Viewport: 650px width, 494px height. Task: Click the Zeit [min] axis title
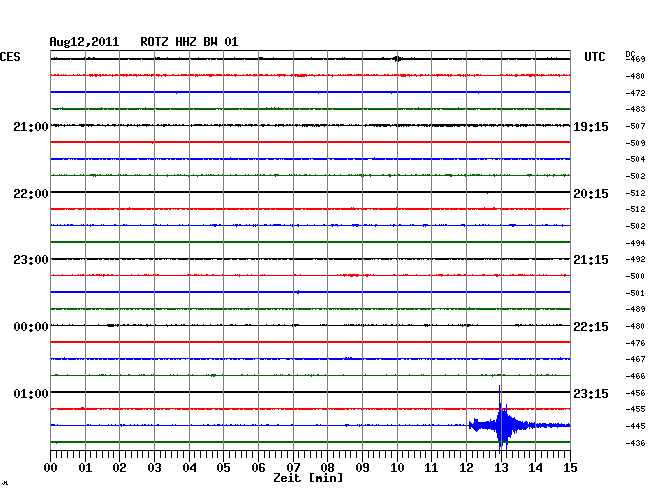click(308, 478)
